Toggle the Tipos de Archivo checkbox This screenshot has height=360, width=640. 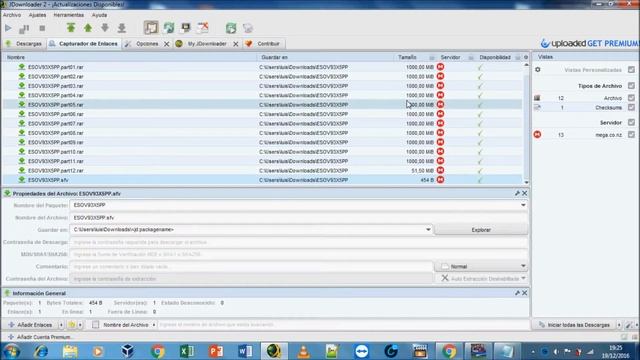[x=631, y=86]
